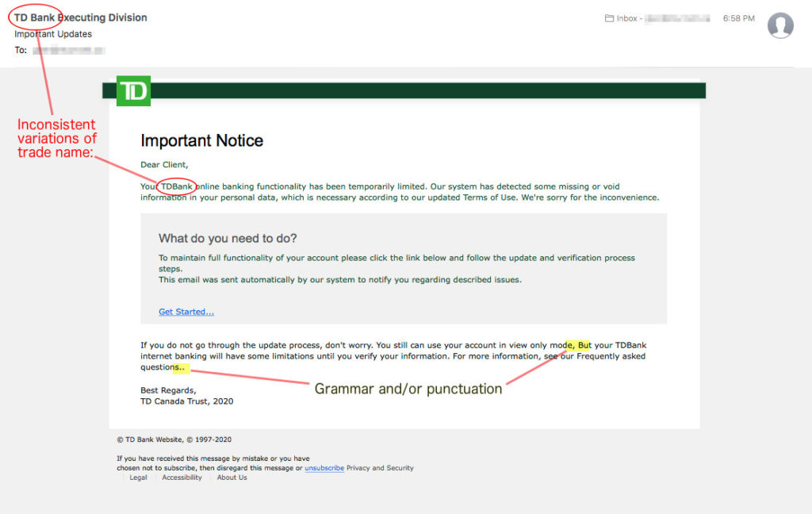Click the Grammar and/or punctuation annotation
The width and height of the screenshot is (812, 514).
click(408, 389)
